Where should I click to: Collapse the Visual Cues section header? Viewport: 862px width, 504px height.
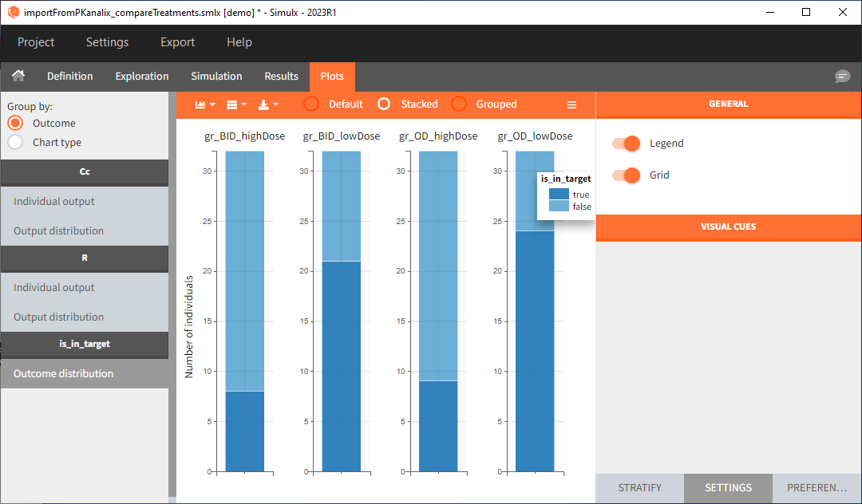728,226
